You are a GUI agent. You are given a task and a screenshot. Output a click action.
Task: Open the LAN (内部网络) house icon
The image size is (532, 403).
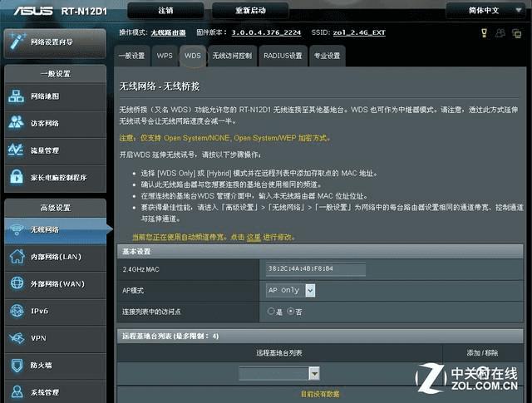tap(17, 257)
